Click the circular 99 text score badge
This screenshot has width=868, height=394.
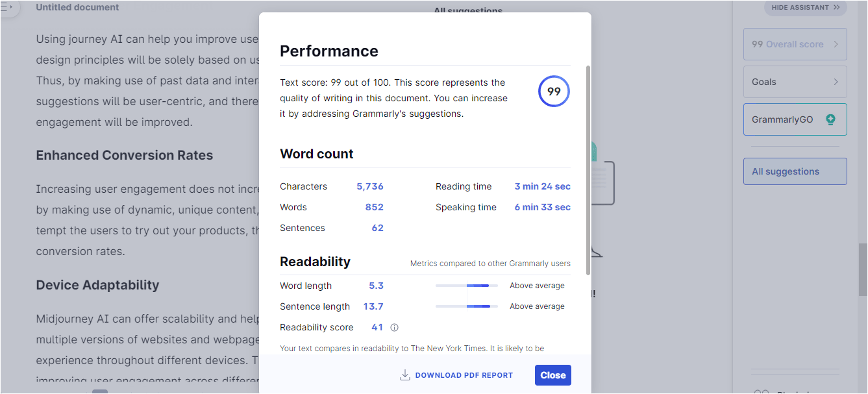554,92
